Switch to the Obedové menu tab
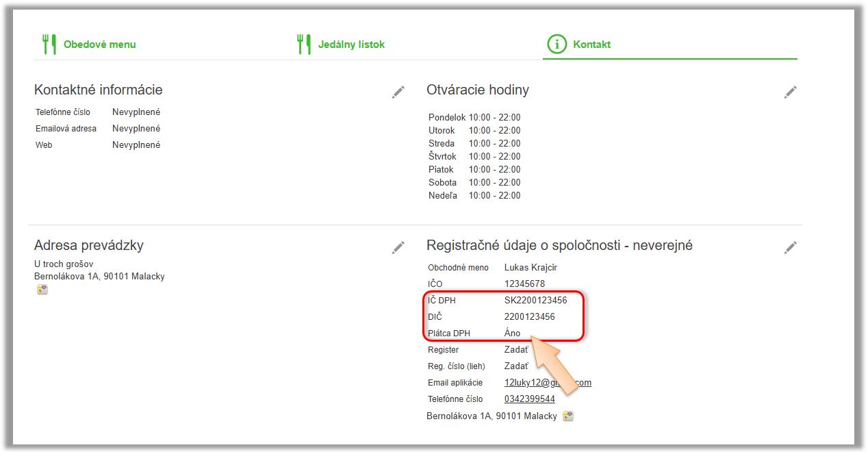 coord(99,45)
